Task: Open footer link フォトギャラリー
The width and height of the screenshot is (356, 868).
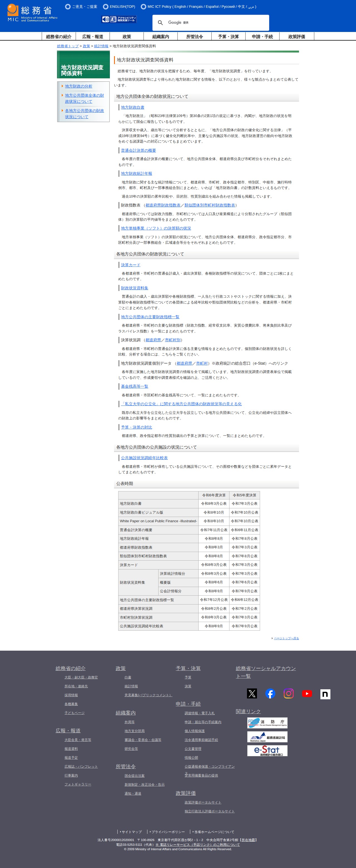Action: pos(78,784)
